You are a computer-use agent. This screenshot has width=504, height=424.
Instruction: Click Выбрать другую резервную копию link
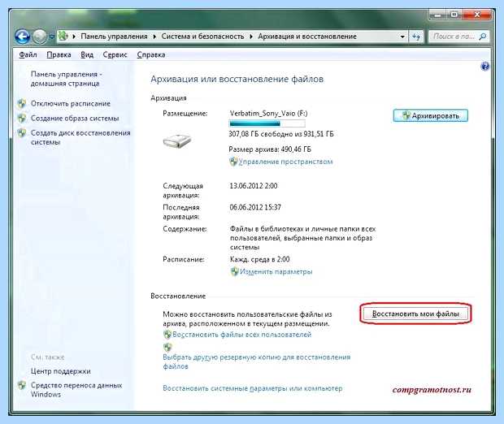pos(257,361)
